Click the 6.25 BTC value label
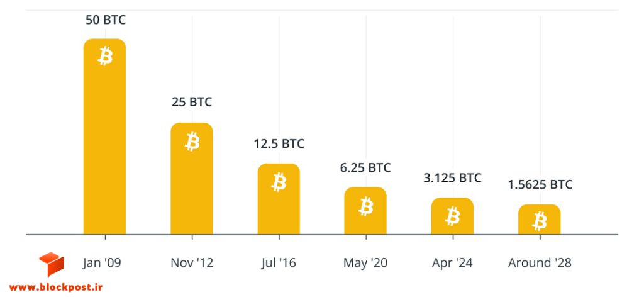Screen dimensions: 644x302 365,167
